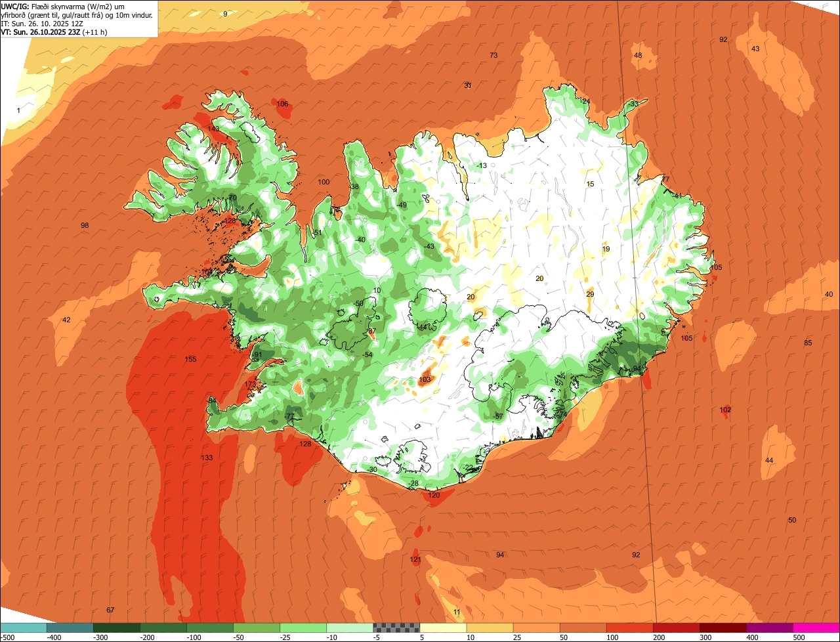Viewport: 840px width, 642px height.
Task: Click the initial time text 'IT: Sun. 26. 10. 2025 12Z'
Action: point(43,23)
